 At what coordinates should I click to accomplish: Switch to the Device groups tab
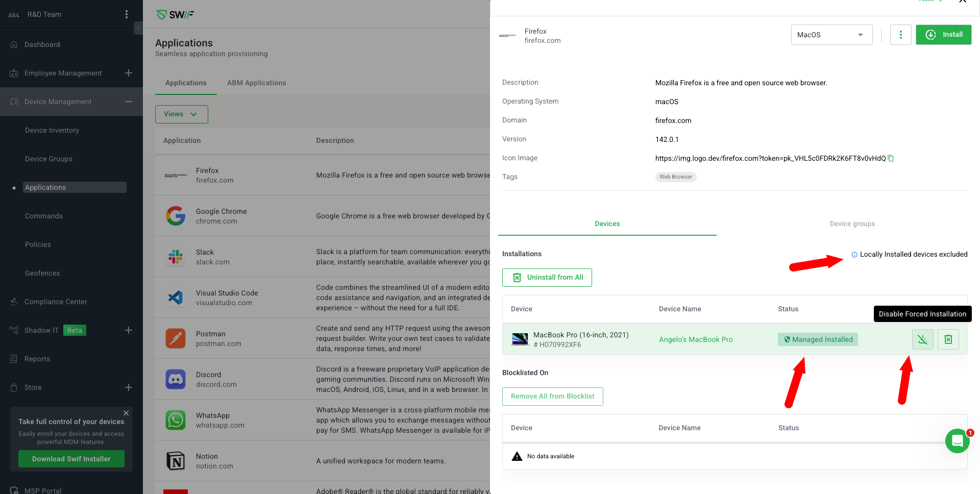852,224
